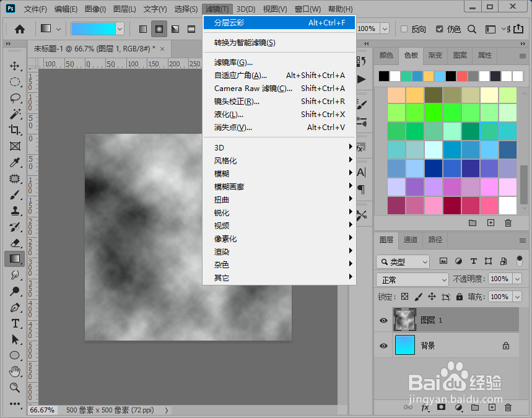The image size is (532, 418).
Task: Click the fx layer style button
Action: (x=424, y=407)
